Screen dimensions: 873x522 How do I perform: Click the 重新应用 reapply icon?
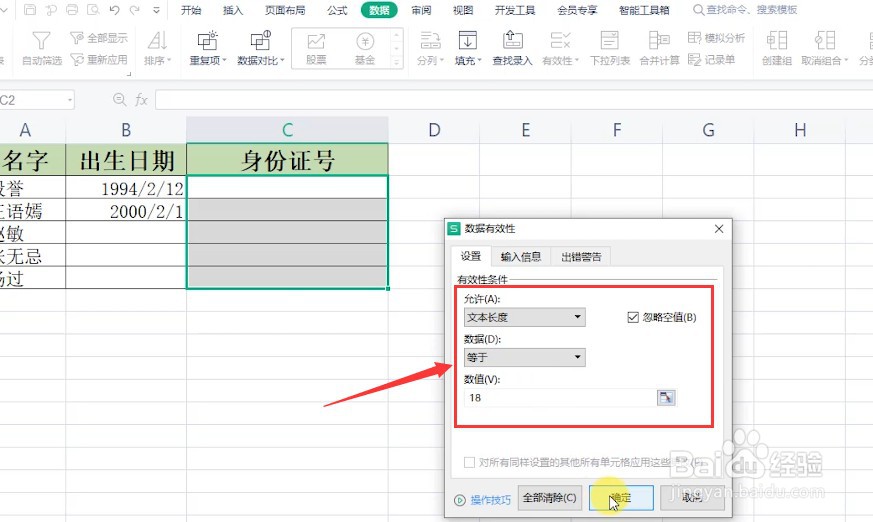(77, 60)
